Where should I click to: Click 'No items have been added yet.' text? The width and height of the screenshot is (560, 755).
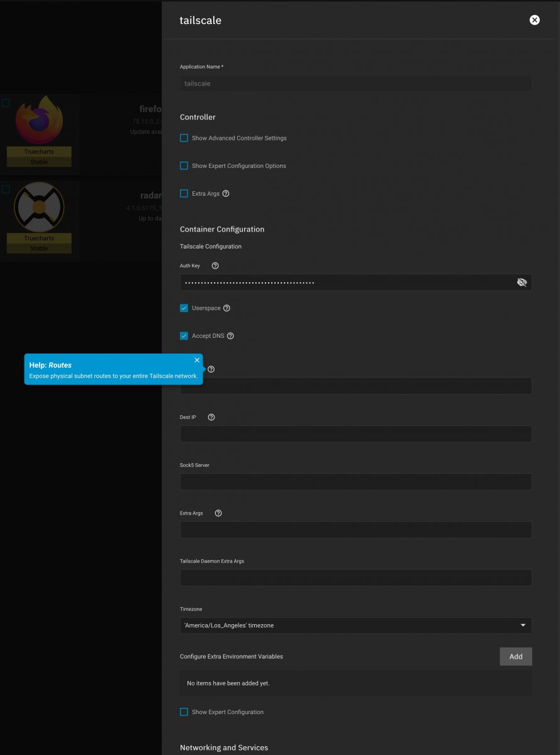pos(228,683)
